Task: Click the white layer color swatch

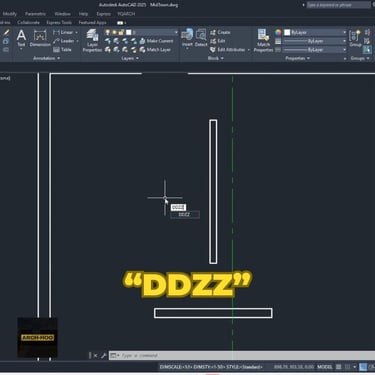Action: coord(129,32)
